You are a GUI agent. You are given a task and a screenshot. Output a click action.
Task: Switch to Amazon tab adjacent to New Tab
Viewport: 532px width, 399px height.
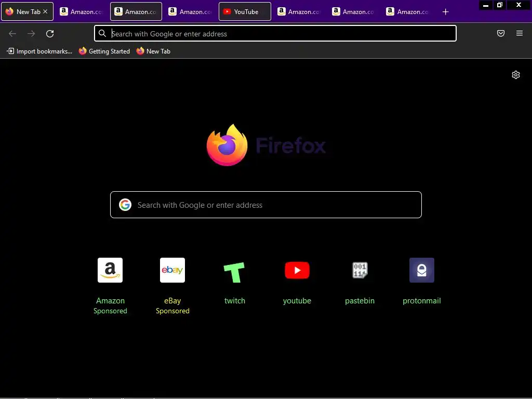(82, 11)
